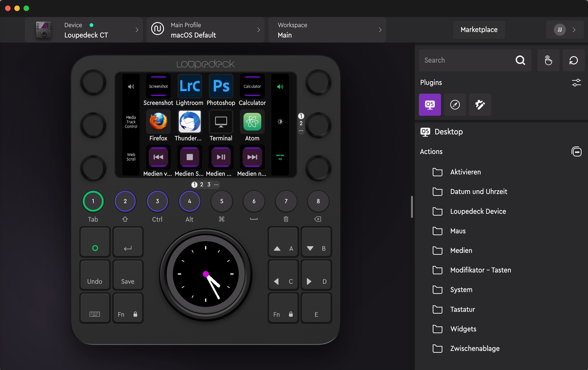The image size is (588, 370).
Task: Click the touch hand icon beside Search
Action: pos(548,60)
